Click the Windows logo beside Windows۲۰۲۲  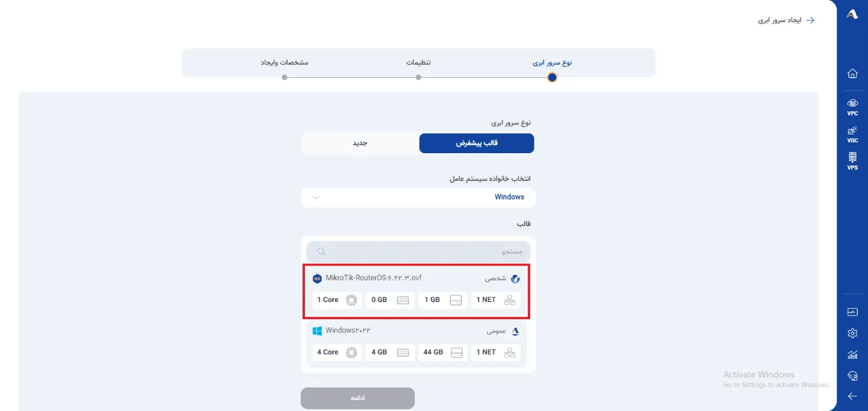pos(317,331)
